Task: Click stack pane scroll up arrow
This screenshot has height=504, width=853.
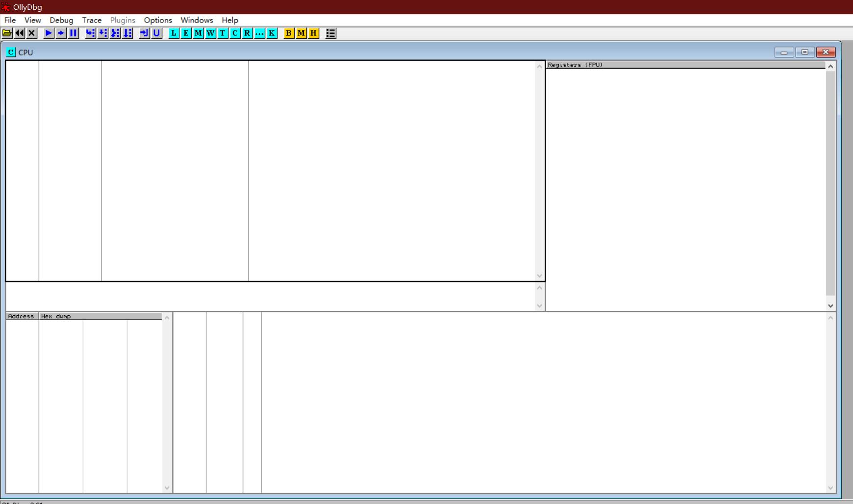Action: coord(830,318)
